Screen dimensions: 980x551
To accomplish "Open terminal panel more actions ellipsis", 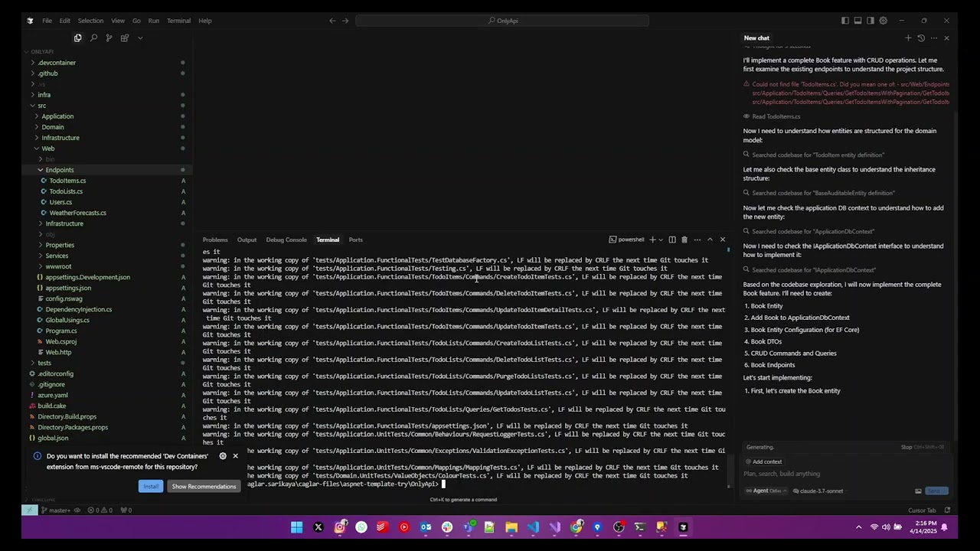I will coord(697,240).
